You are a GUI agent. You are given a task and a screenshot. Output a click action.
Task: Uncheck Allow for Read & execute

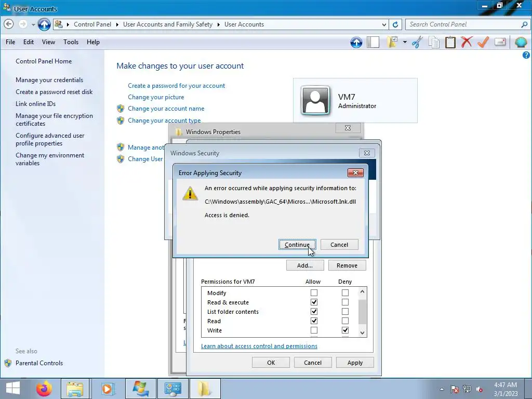314,302
